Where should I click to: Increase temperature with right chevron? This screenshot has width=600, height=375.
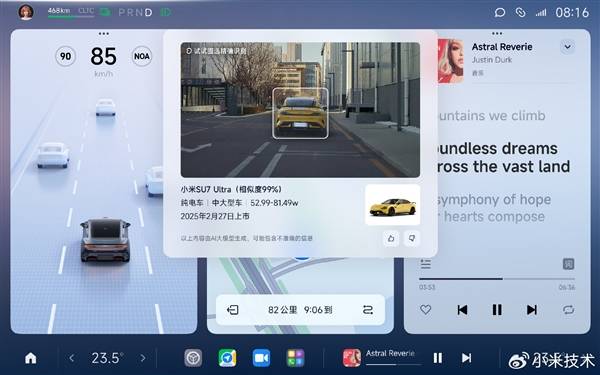[143, 358]
